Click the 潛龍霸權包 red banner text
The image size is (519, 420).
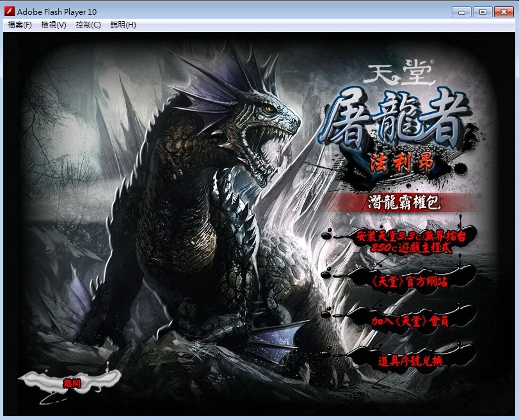pos(404,202)
